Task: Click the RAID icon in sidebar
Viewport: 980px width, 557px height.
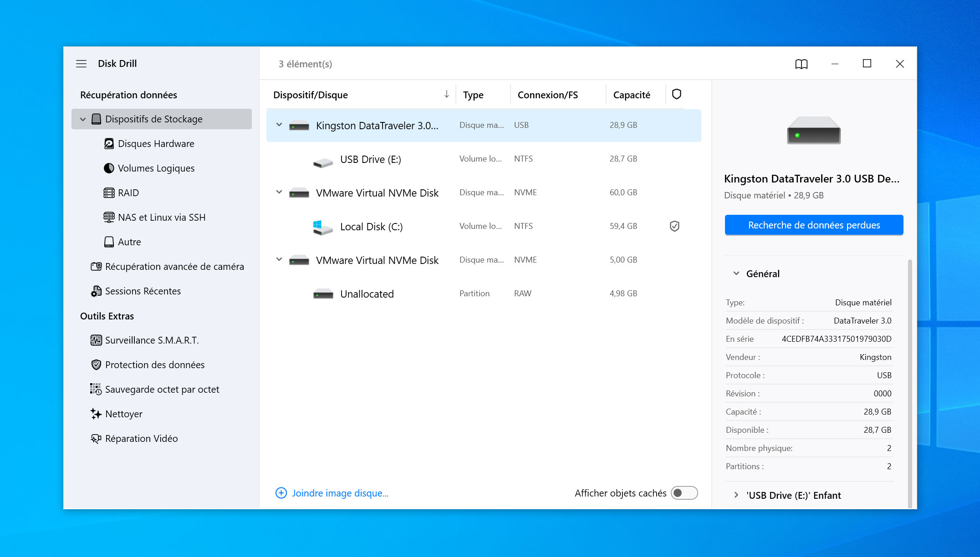Action: tap(109, 193)
